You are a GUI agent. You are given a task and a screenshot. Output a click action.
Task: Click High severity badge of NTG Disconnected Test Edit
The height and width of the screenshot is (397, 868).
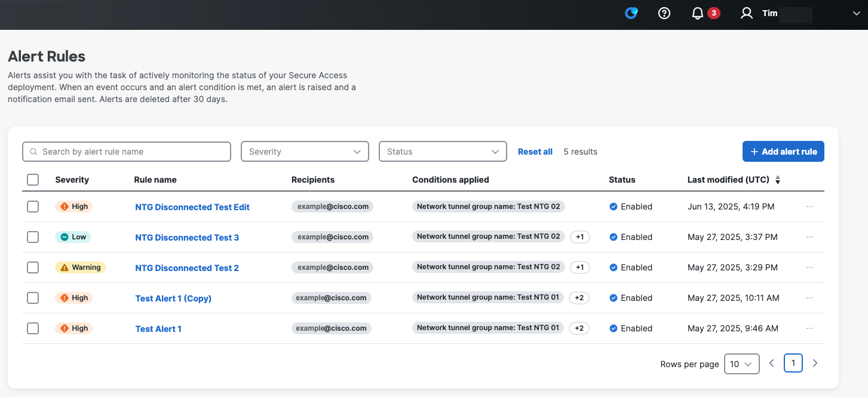[74, 207]
